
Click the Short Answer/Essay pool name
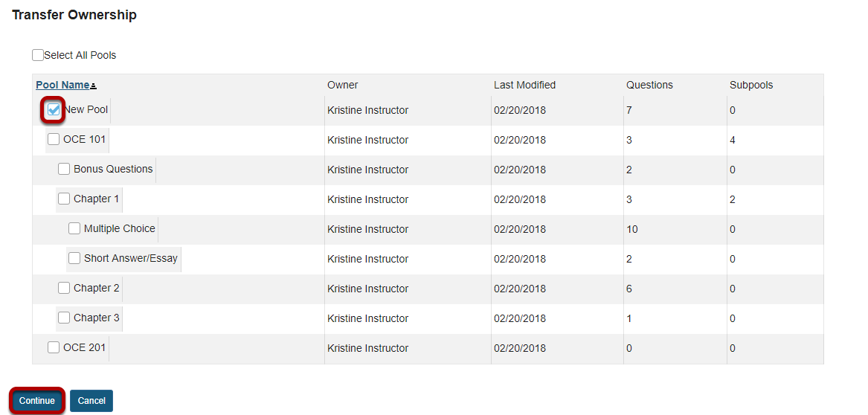click(131, 258)
